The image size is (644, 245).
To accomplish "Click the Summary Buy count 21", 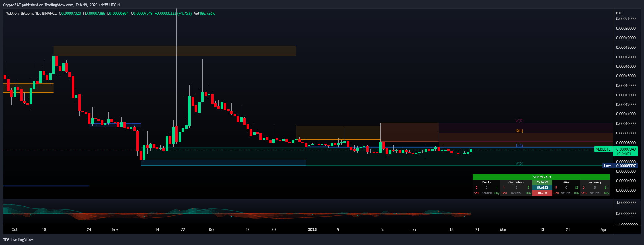I will click(x=606, y=187).
